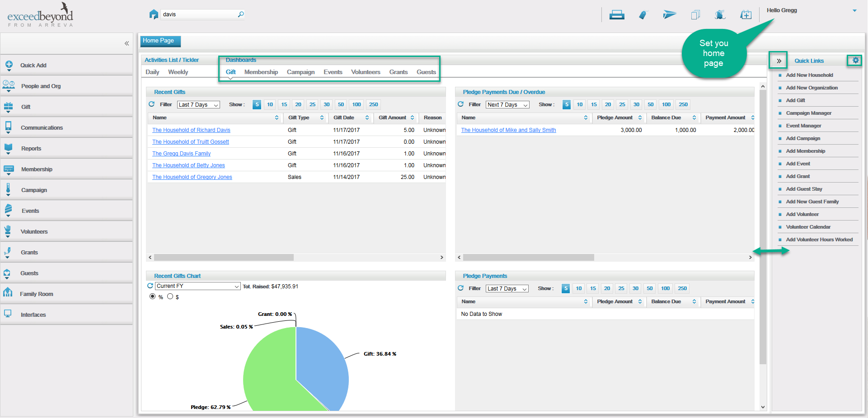Click the paper plane send icon
This screenshot has width=868, height=418.
click(x=669, y=15)
